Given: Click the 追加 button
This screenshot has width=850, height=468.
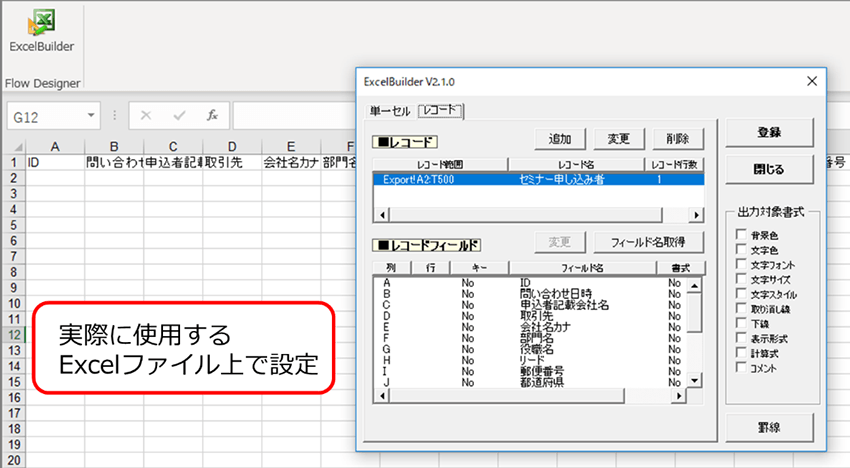Looking at the screenshot, I should 559,139.
